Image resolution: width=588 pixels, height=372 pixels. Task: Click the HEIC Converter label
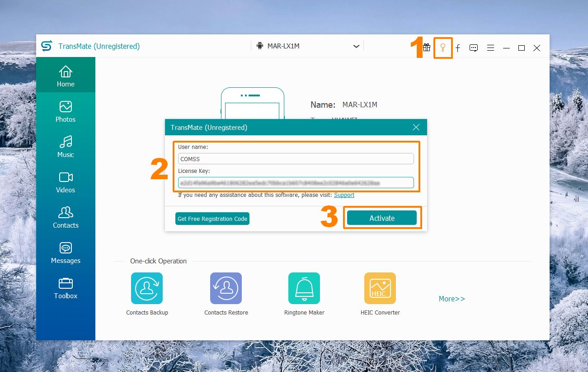(380, 313)
